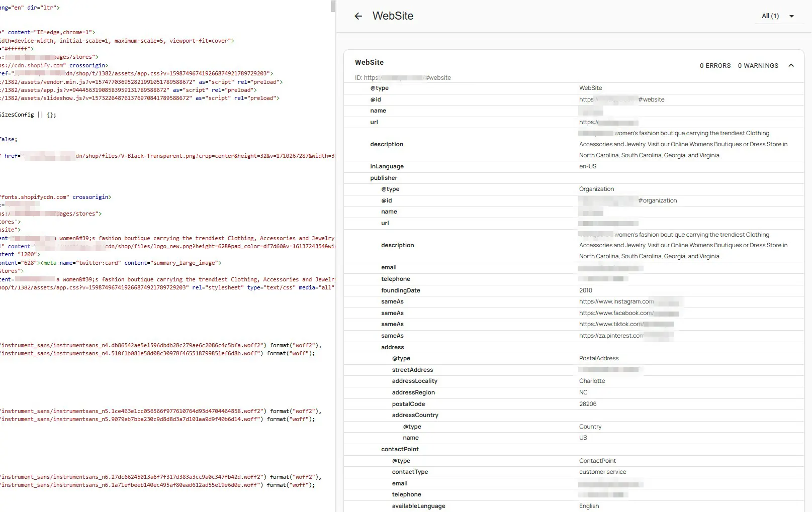Select the publisher property row
Screen dimensions: 812x512
click(574, 178)
